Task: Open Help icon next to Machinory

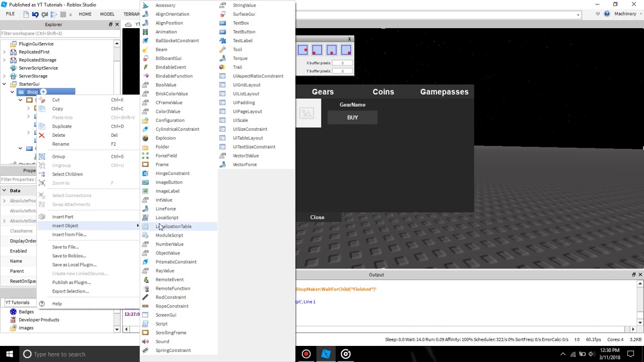Action: pos(607,14)
